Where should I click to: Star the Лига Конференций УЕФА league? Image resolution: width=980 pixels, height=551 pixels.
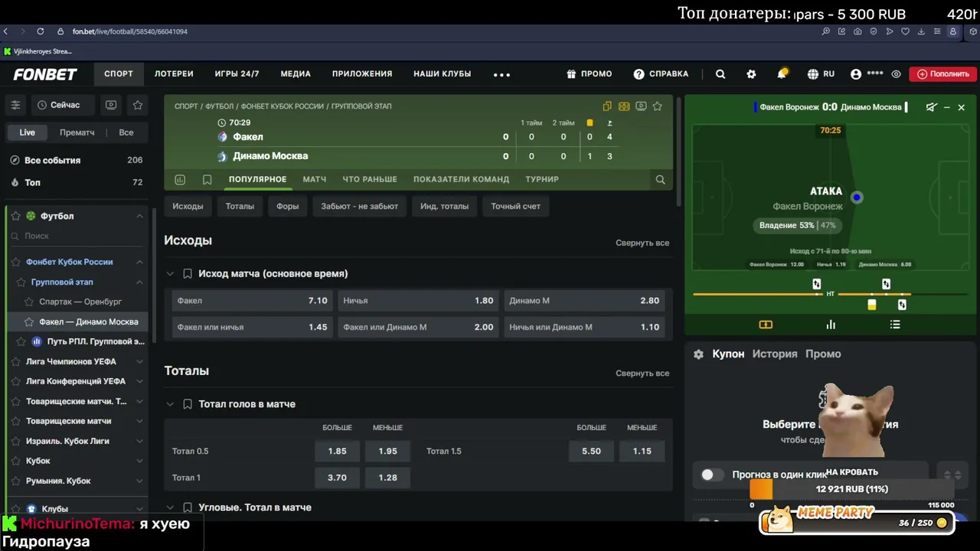[x=15, y=381]
